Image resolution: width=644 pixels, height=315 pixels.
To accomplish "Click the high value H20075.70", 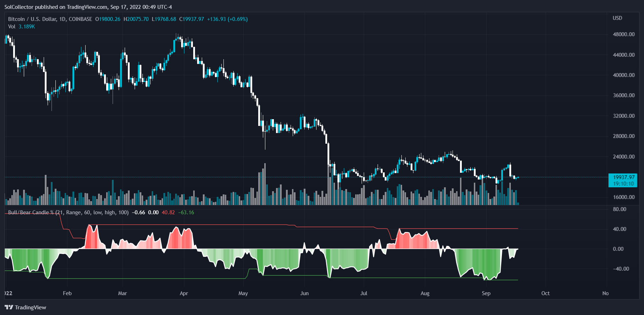I will [136, 19].
